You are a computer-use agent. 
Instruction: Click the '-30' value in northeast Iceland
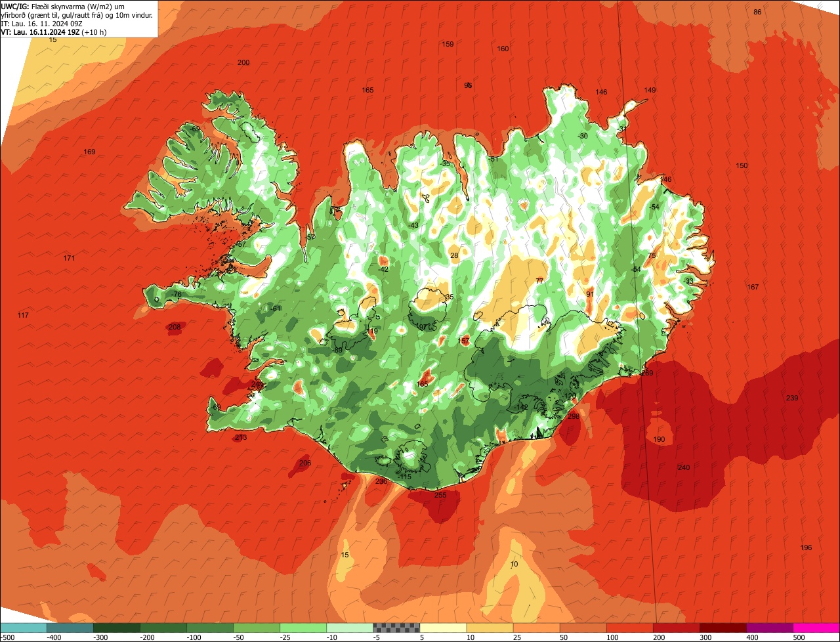tap(582, 137)
